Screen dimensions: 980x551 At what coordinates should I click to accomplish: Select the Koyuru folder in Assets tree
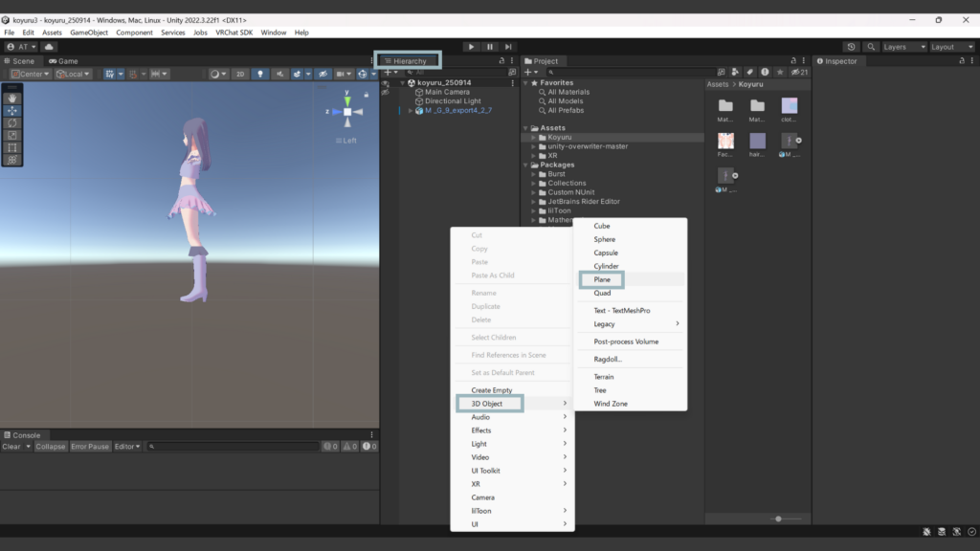[x=559, y=138]
